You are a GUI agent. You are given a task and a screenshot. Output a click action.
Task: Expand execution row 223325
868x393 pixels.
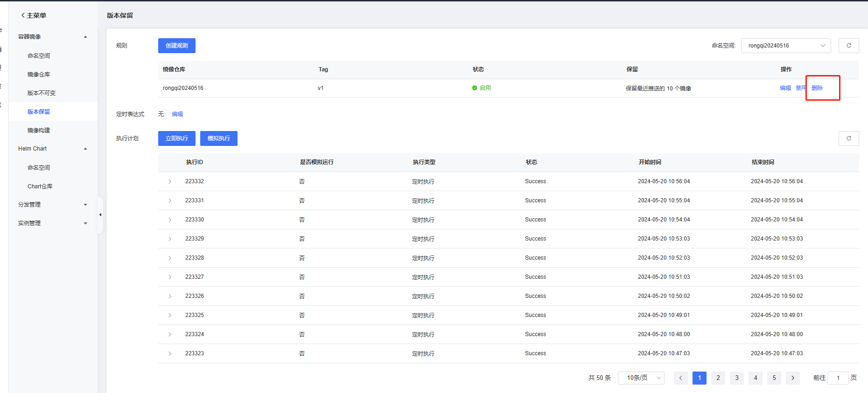point(170,315)
